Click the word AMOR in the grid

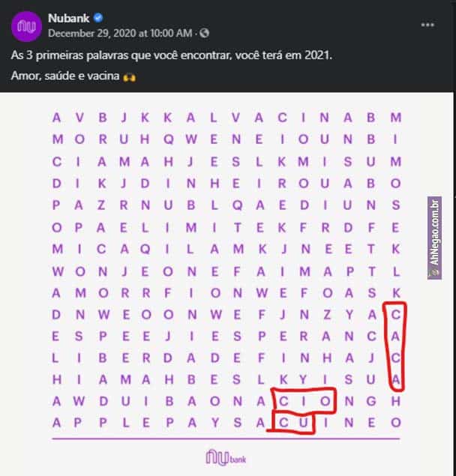tap(88, 292)
